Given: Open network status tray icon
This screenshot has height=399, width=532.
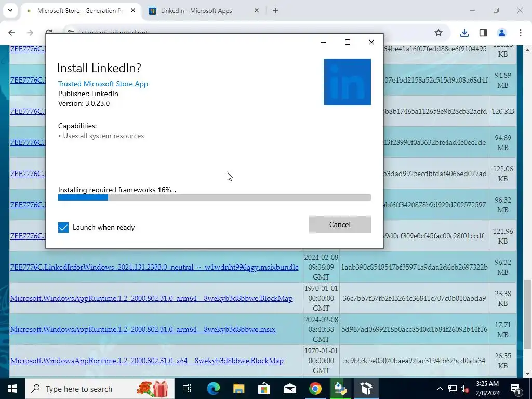Looking at the screenshot, I should click(453, 389).
